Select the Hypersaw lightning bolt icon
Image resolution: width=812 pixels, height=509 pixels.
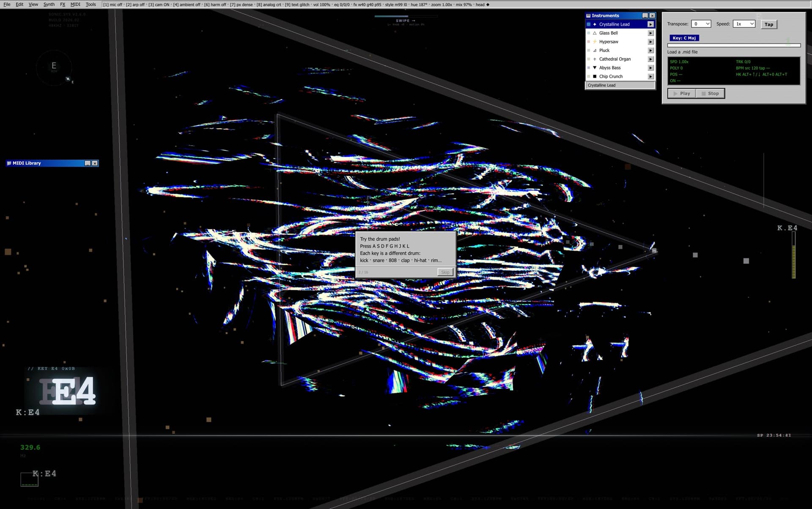(595, 42)
